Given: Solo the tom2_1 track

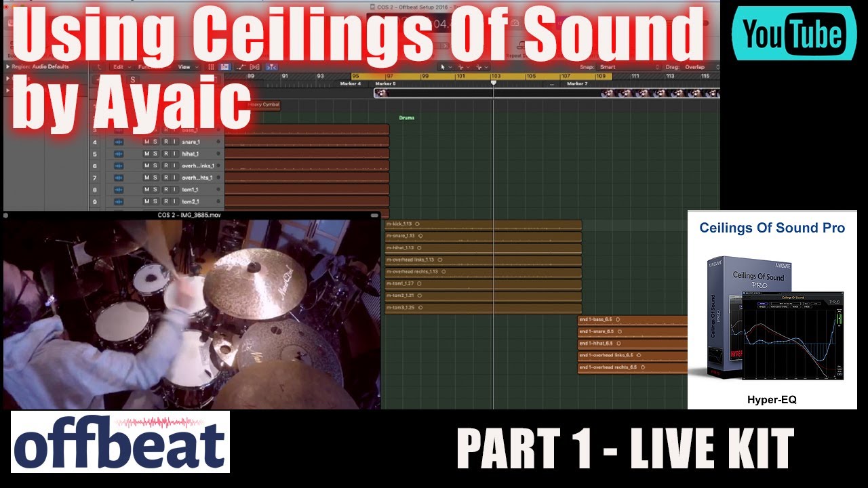Looking at the screenshot, I should (155, 201).
